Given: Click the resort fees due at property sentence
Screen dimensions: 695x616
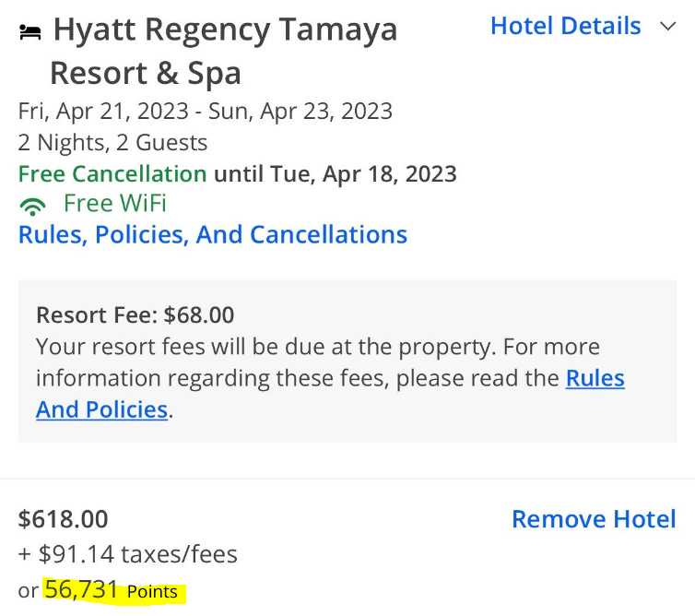Looking at the screenshot, I should coord(265,347).
